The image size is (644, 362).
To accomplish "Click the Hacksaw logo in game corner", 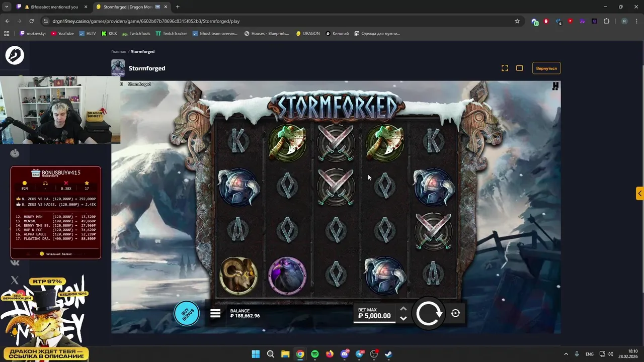I will pyautogui.click(x=555, y=86).
